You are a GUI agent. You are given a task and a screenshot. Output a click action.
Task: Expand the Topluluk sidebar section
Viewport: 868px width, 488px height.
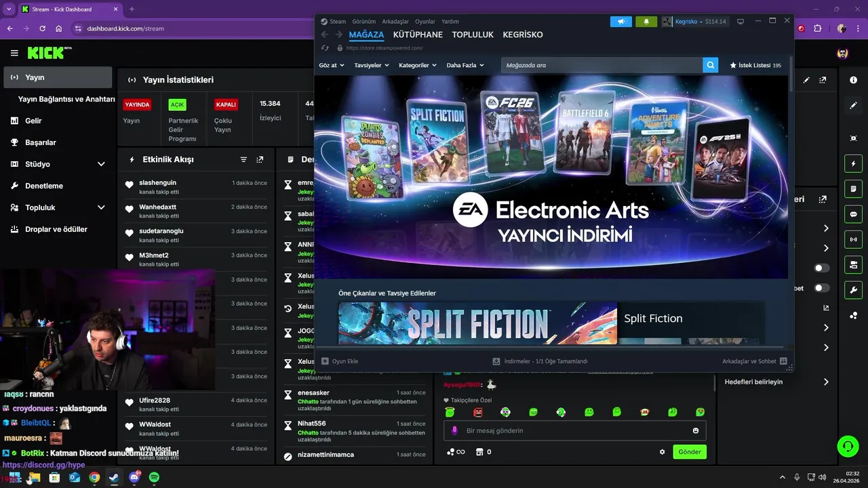(x=101, y=207)
